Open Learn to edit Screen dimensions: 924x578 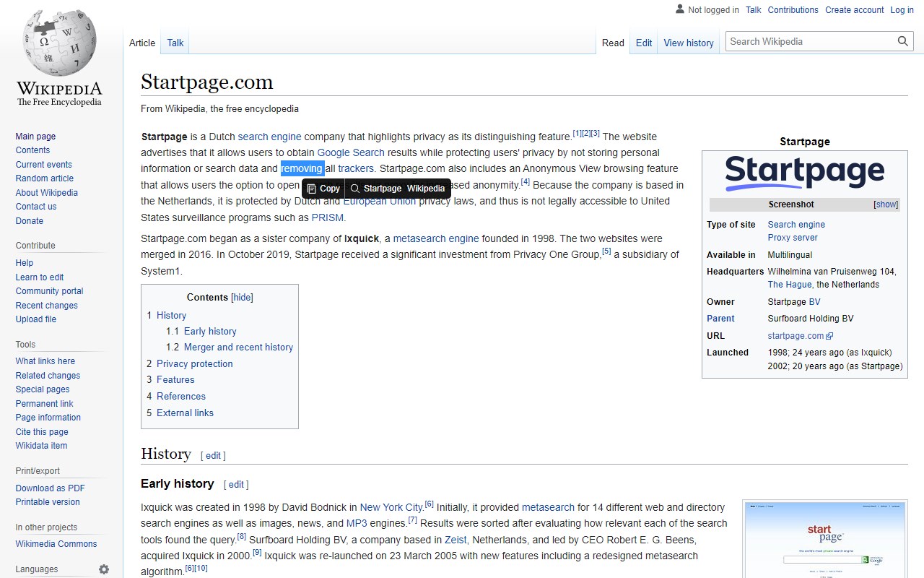point(40,277)
